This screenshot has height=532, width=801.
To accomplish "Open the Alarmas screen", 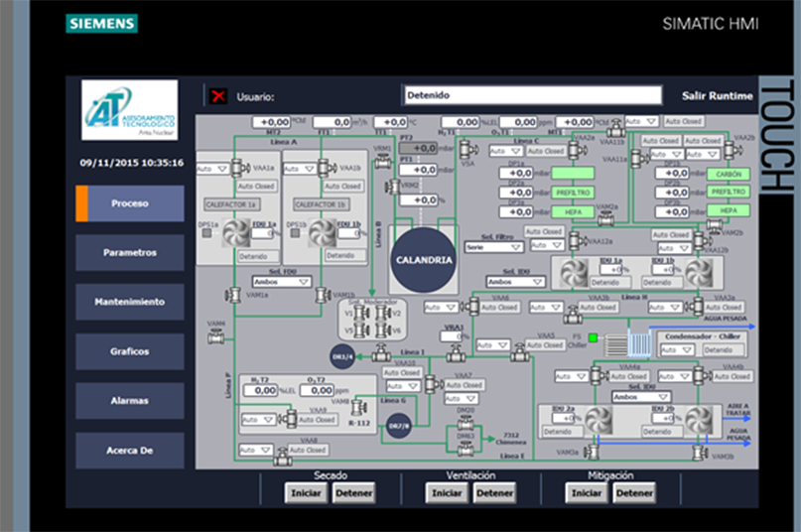I will (130, 401).
